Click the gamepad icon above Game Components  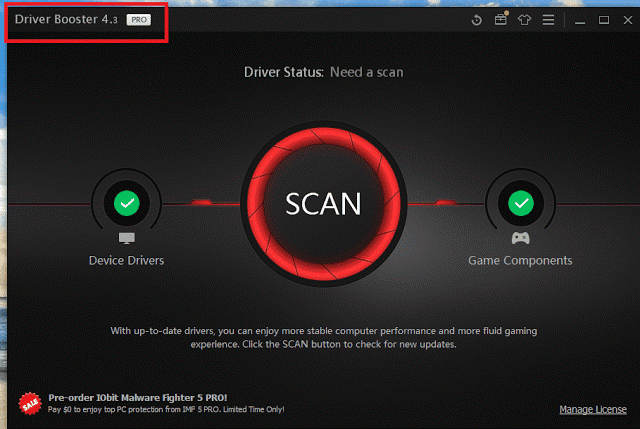(521, 238)
